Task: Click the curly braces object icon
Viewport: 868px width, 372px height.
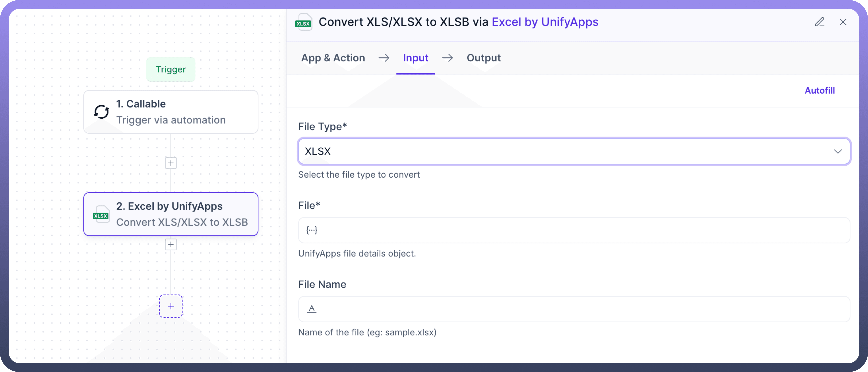Action: click(x=312, y=230)
